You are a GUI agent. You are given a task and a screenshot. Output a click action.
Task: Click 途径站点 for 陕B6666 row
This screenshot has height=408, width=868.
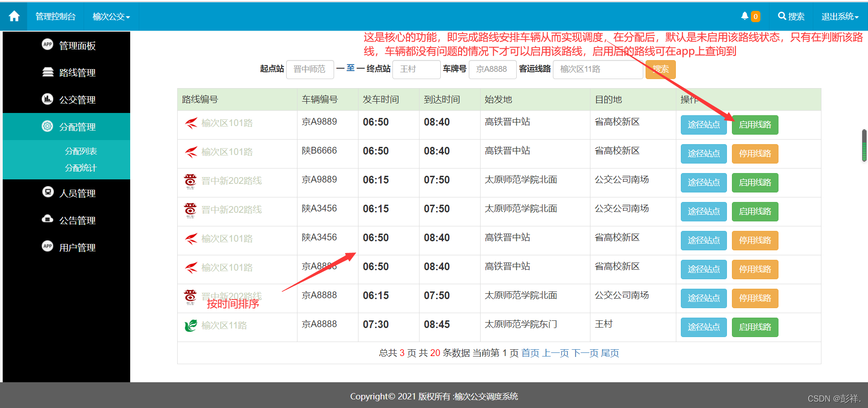pyautogui.click(x=704, y=154)
